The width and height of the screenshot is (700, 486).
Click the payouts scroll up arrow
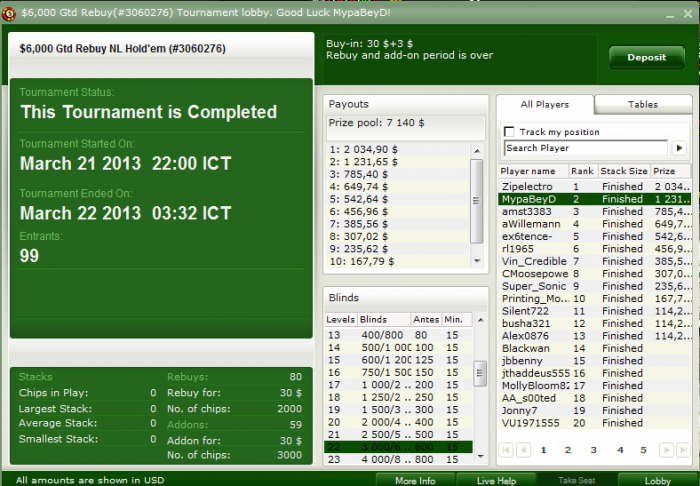click(477, 150)
